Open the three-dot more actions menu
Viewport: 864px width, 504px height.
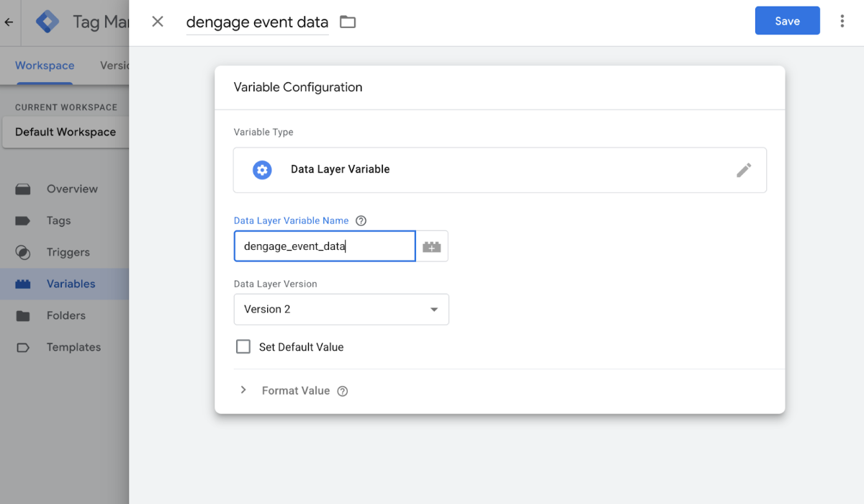pyautogui.click(x=842, y=21)
